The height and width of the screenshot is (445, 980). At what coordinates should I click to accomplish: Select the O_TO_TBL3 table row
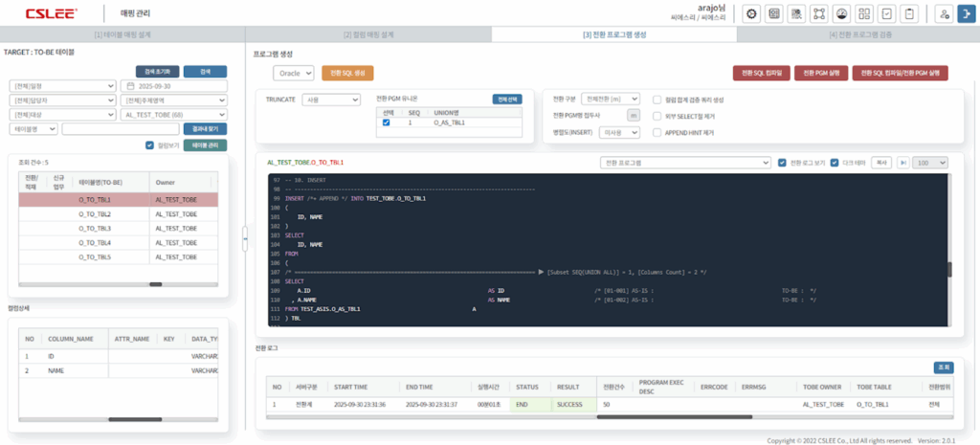95,229
